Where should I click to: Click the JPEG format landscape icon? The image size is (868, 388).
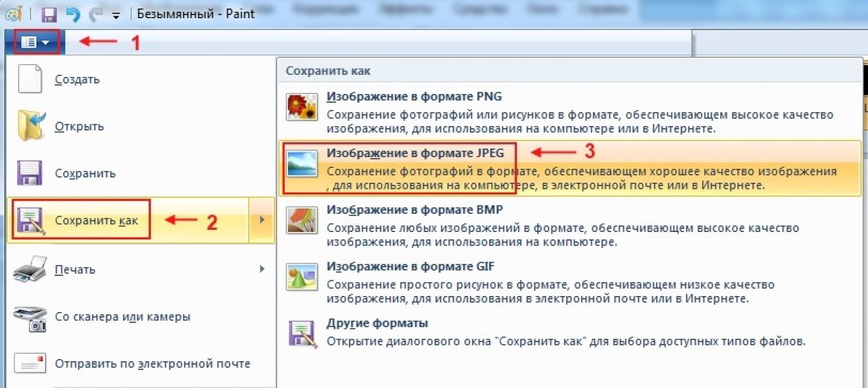[x=301, y=163]
